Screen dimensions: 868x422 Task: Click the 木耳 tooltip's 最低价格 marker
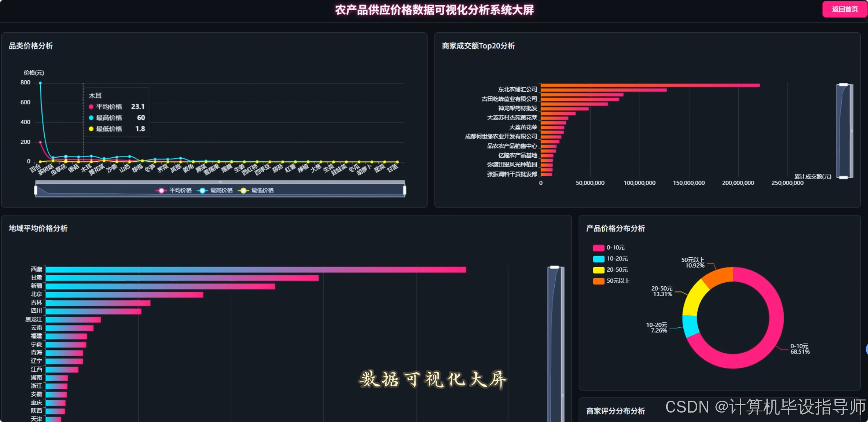point(90,129)
